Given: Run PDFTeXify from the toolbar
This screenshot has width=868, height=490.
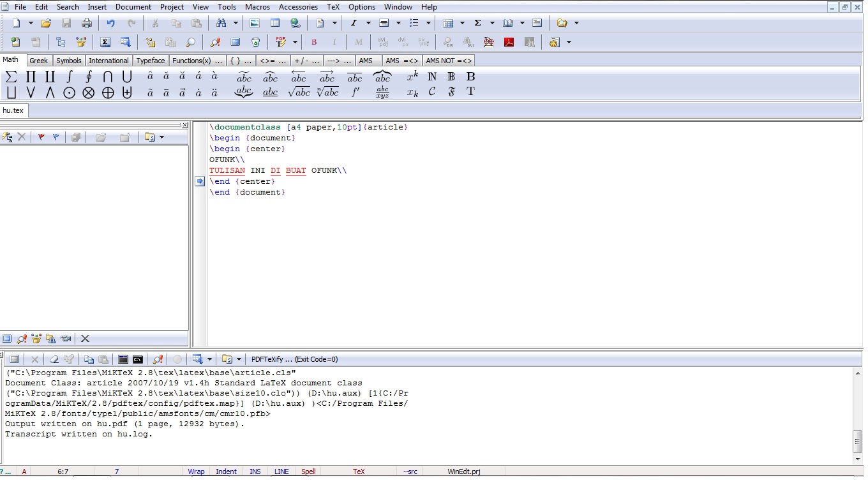Looking at the screenshot, I should click(x=281, y=42).
